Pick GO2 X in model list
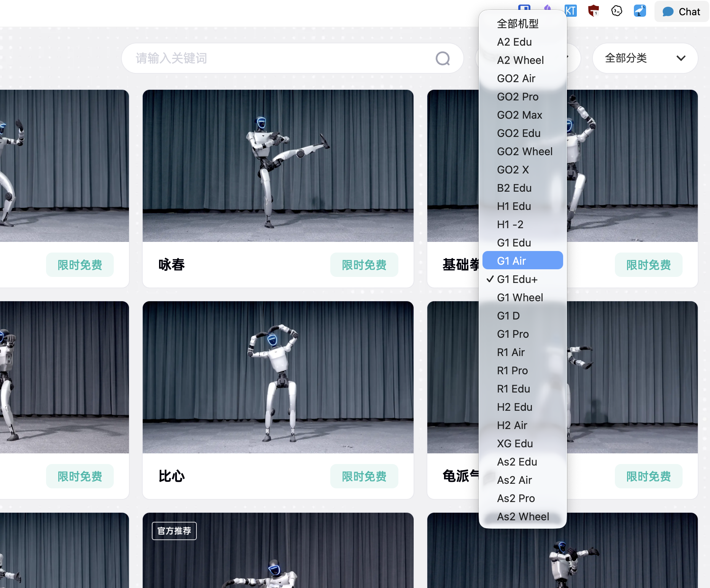Screen dimensions: 710x588 (522, 170)
